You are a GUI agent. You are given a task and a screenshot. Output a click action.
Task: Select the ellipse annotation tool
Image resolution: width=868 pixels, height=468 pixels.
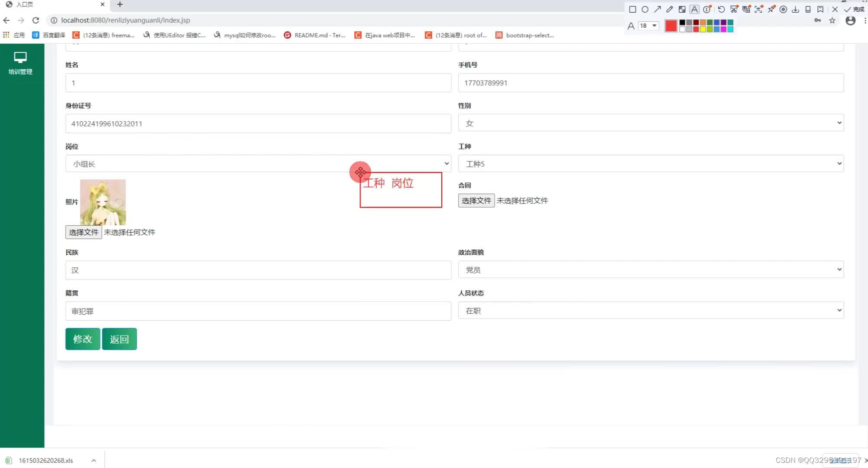(645, 10)
